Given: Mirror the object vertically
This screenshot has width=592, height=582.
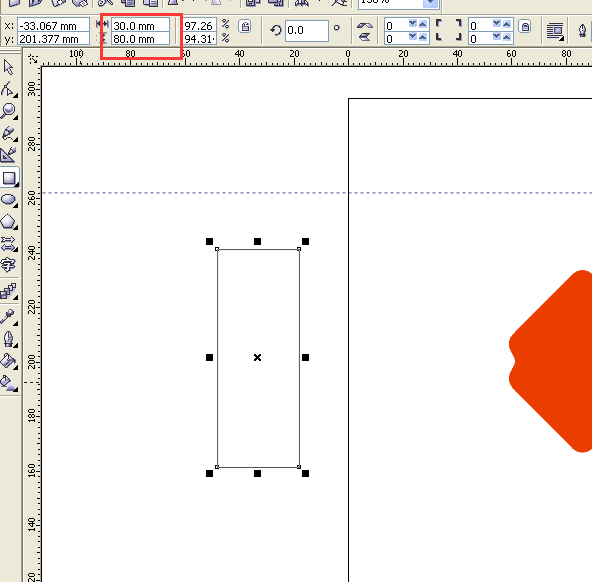Looking at the screenshot, I should 364,37.
